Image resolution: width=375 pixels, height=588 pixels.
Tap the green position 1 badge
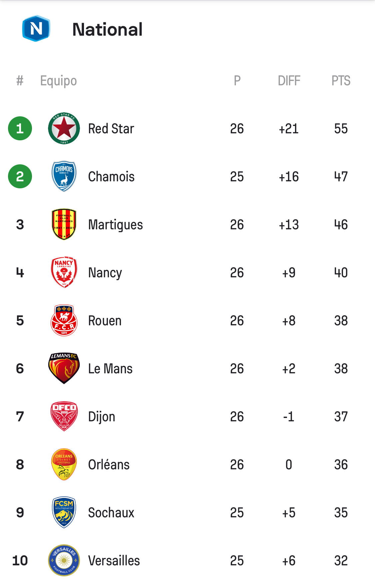click(x=20, y=128)
